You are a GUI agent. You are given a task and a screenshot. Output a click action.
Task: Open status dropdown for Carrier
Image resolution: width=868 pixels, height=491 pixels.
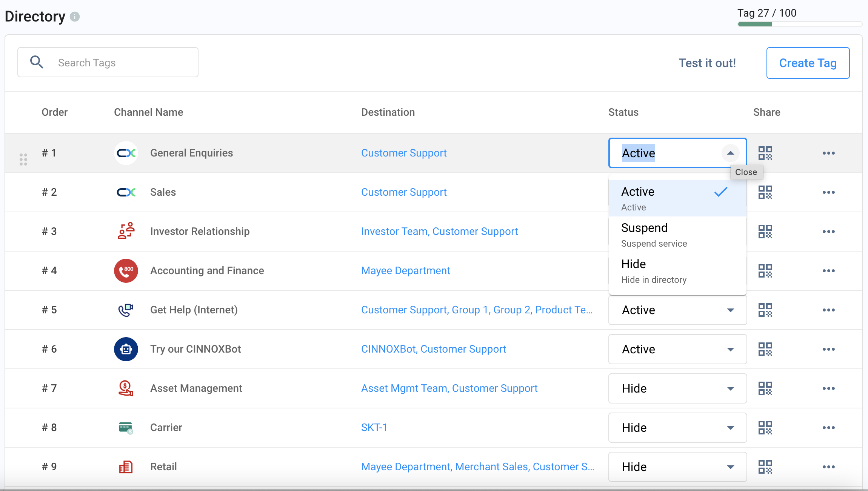677,428
